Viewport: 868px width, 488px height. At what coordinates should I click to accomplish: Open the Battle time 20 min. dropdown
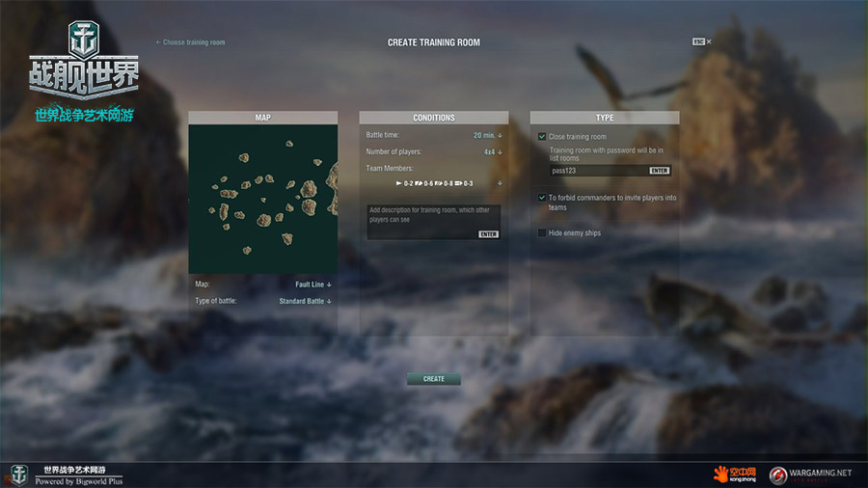pos(488,136)
